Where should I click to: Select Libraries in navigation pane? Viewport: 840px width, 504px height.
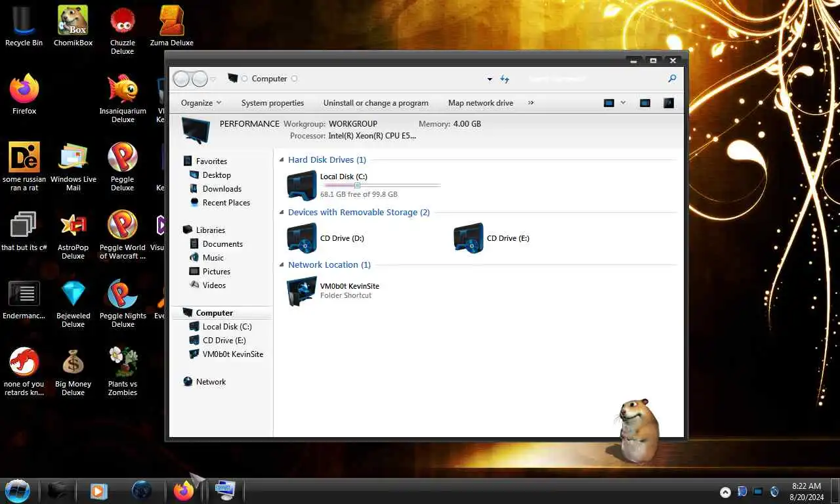coord(211,230)
